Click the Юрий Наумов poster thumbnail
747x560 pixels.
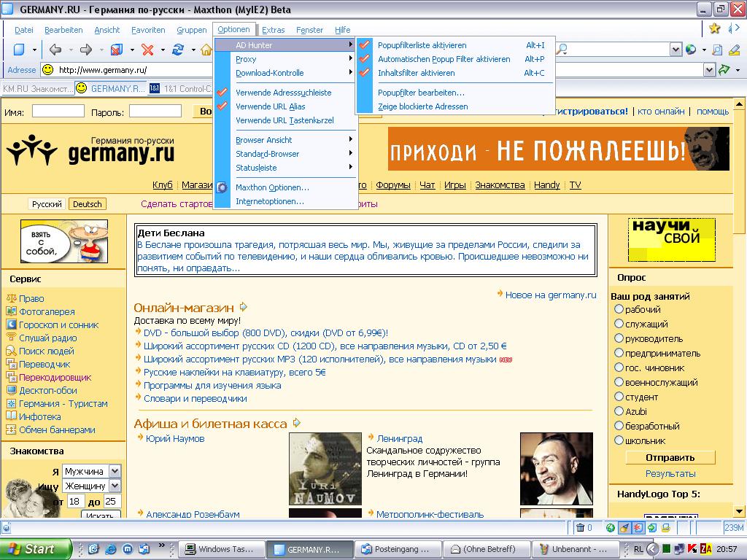325,469
